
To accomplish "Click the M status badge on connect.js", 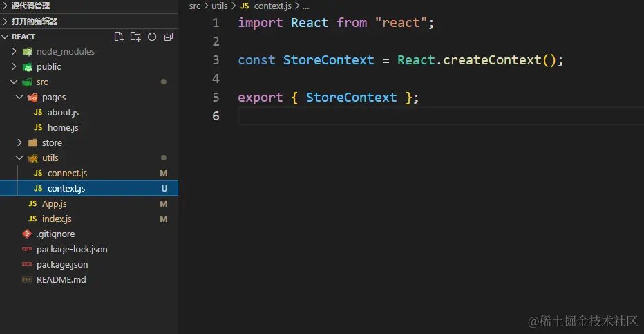I will click(x=164, y=173).
